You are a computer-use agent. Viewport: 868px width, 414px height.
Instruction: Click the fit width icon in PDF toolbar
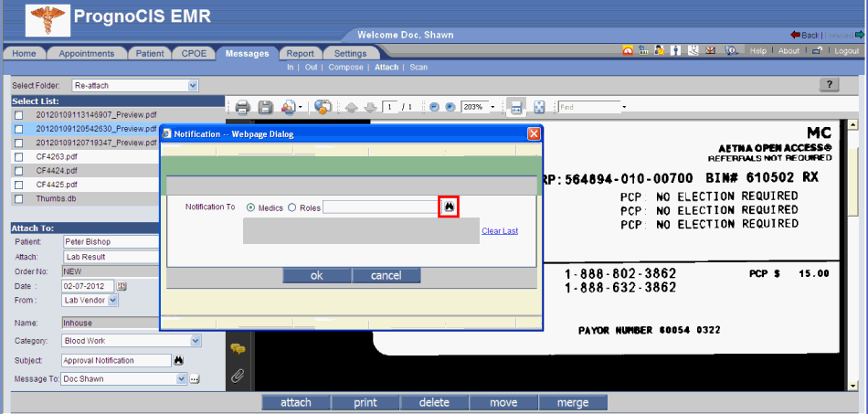[516, 107]
